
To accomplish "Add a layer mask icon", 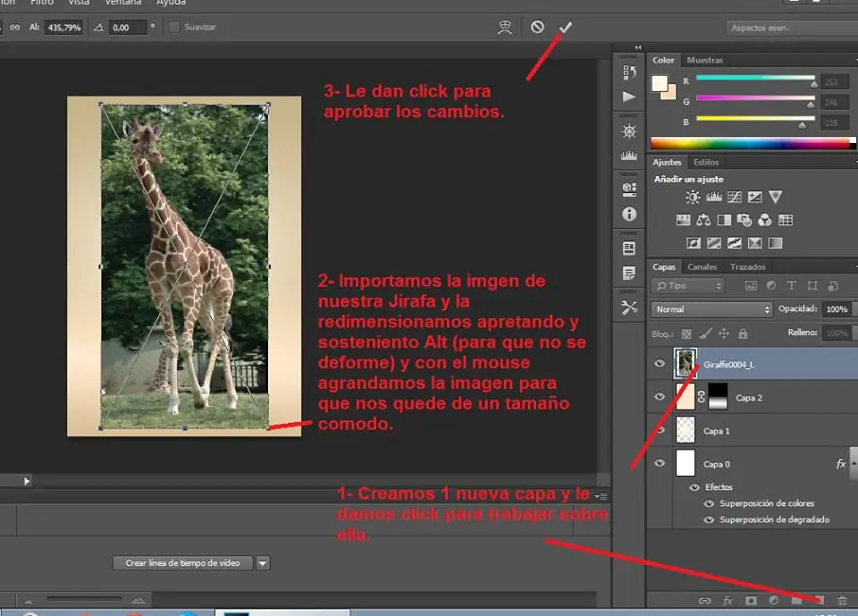I will pyautogui.click(x=751, y=601).
